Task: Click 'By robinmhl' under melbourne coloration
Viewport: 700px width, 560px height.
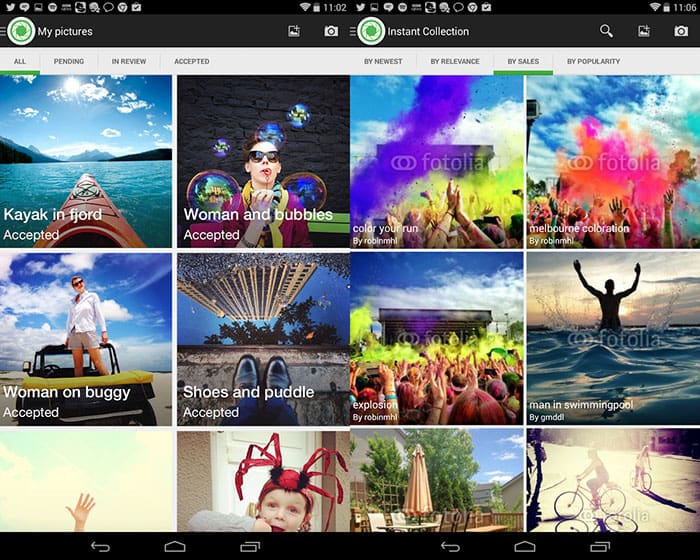Action: click(x=552, y=241)
